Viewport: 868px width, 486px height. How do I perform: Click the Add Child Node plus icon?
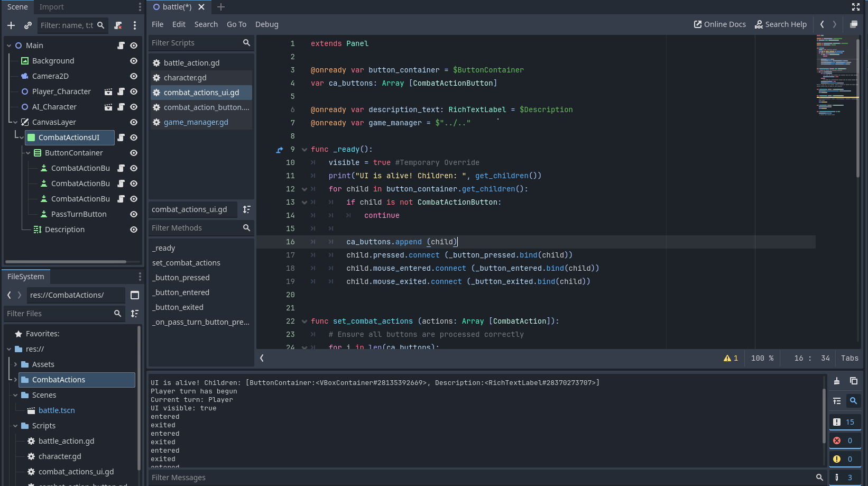point(11,25)
